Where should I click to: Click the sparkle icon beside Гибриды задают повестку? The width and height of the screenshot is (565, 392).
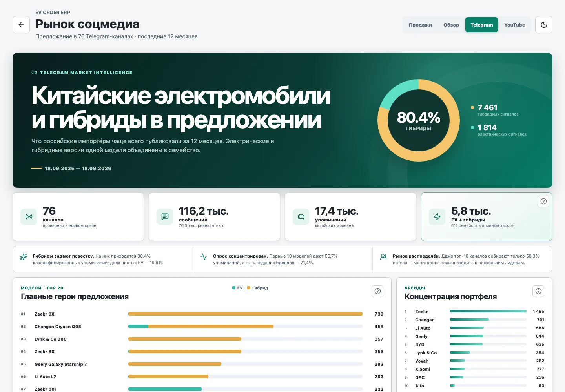pos(24,257)
